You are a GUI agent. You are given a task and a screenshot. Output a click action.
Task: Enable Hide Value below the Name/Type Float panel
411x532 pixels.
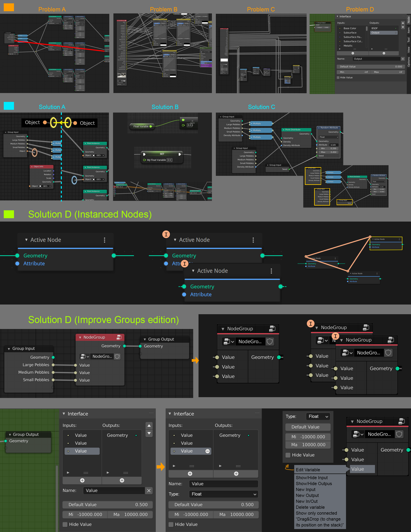(171, 525)
